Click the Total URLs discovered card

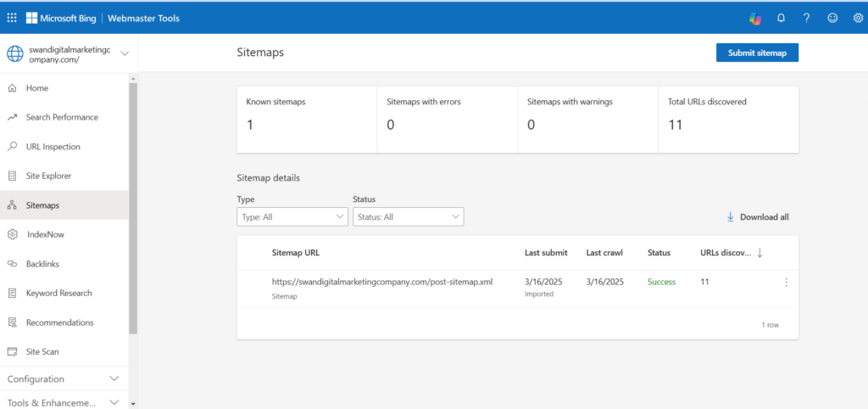click(728, 119)
